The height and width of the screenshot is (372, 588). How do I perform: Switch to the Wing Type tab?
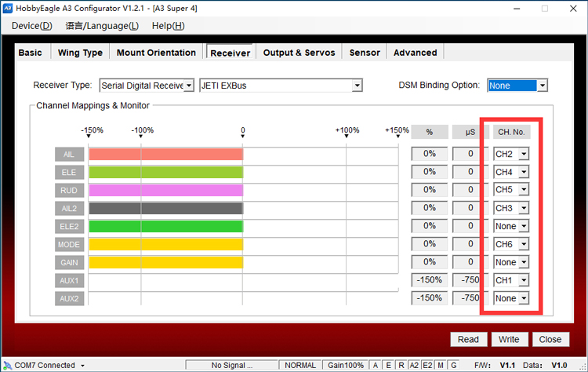point(80,53)
